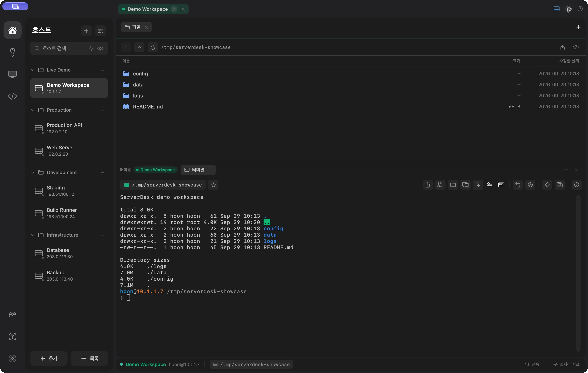Add a new terminal tab
The image size is (588, 373).
coord(566,170)
